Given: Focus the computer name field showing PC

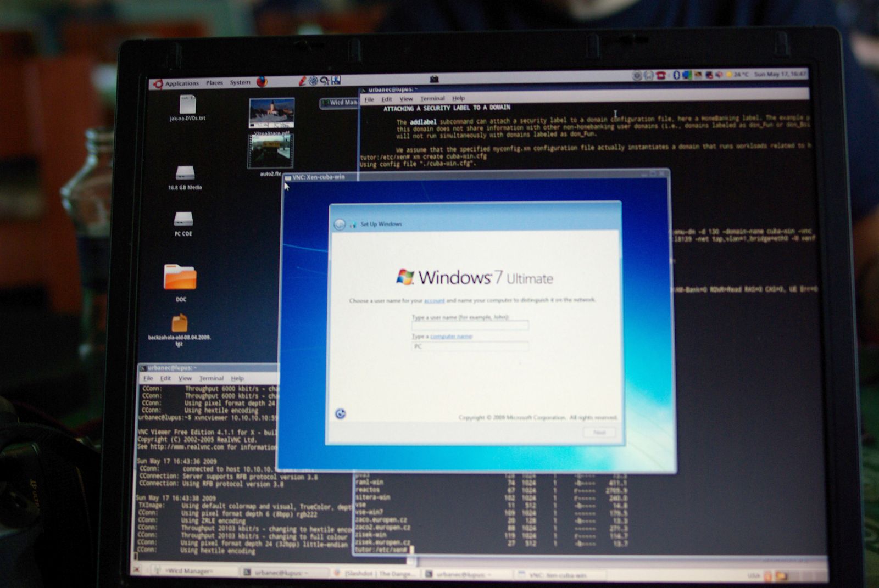Looking at the screenshot, I should pos(470,346).
